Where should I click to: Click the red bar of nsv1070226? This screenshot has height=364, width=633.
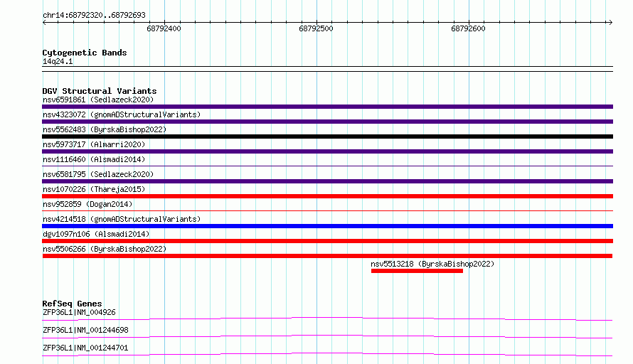pos(327,196)
